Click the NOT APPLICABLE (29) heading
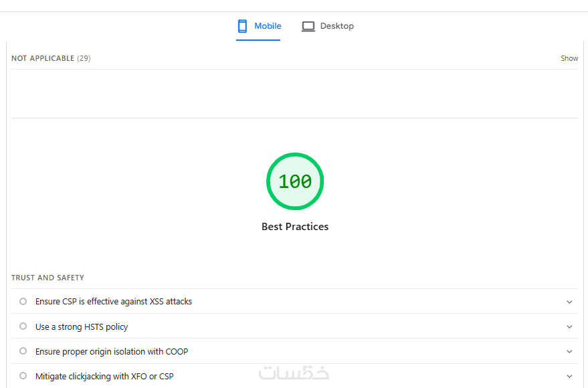The width and height of the screenshot is (588, 388). [51, 58]
